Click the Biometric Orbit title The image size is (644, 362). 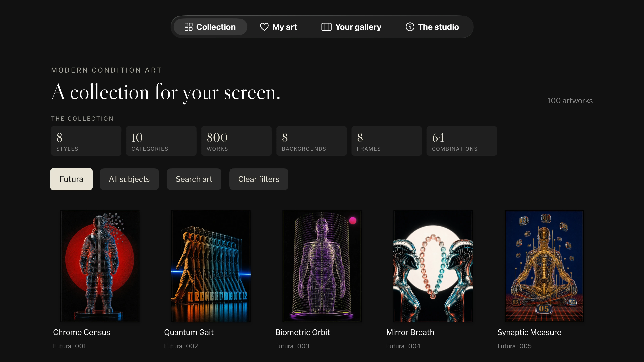click(303, 332)
